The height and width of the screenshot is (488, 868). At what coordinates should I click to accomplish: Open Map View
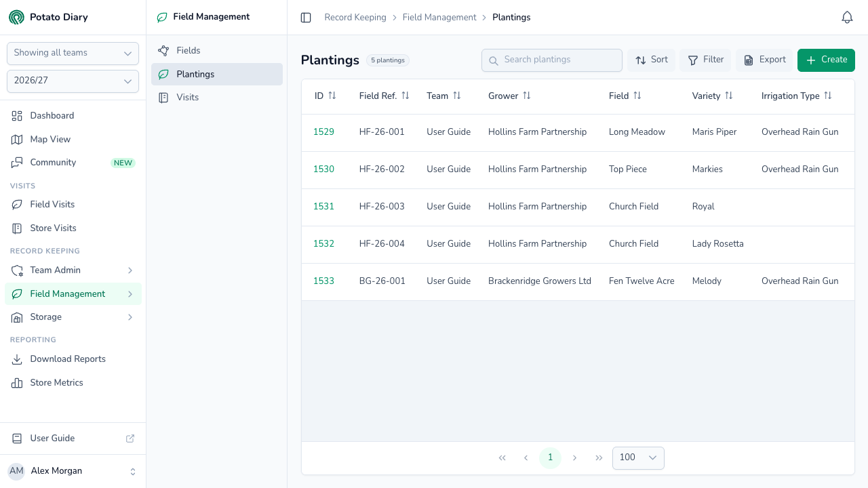[73, 140]
